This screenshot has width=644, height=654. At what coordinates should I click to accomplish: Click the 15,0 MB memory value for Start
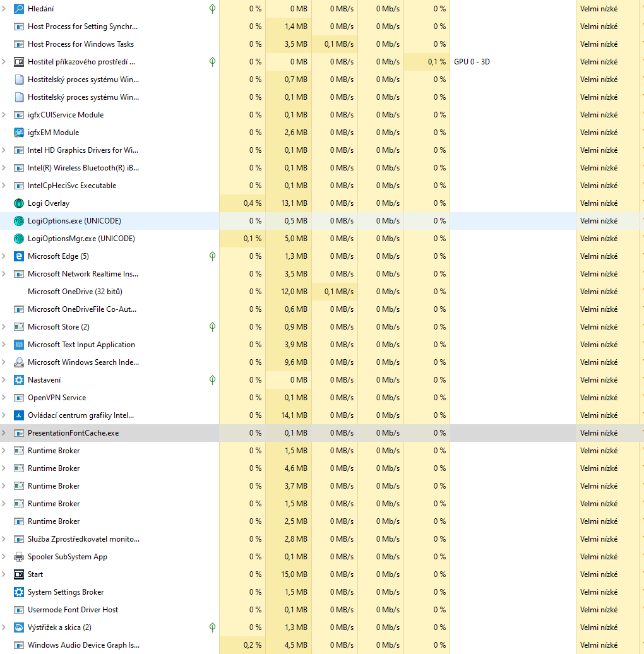(294, 574)
